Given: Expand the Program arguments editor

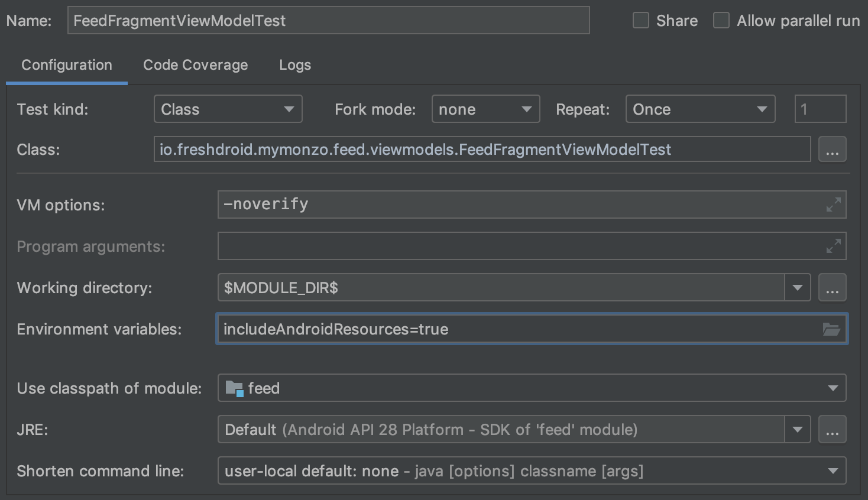Looking at the screenshot, I should point(833,246).
